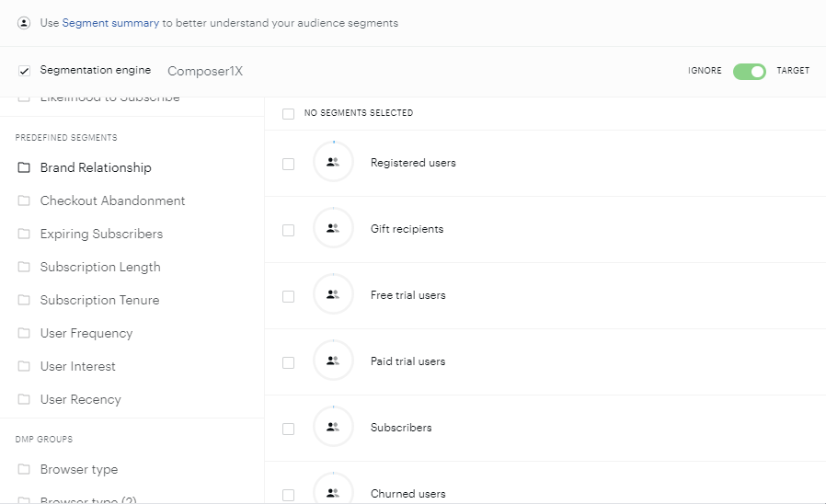The image size is (826, 504).
Task: Open the Segment summary link
Action: coord(110,23)
